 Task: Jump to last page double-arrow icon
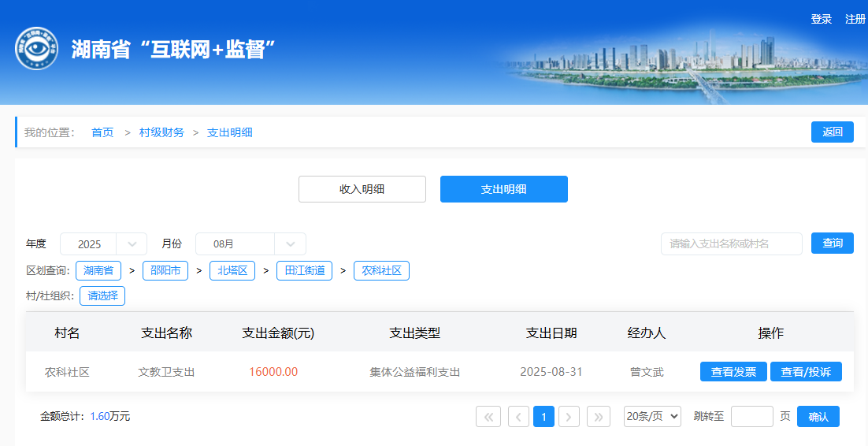coord(599,416)
